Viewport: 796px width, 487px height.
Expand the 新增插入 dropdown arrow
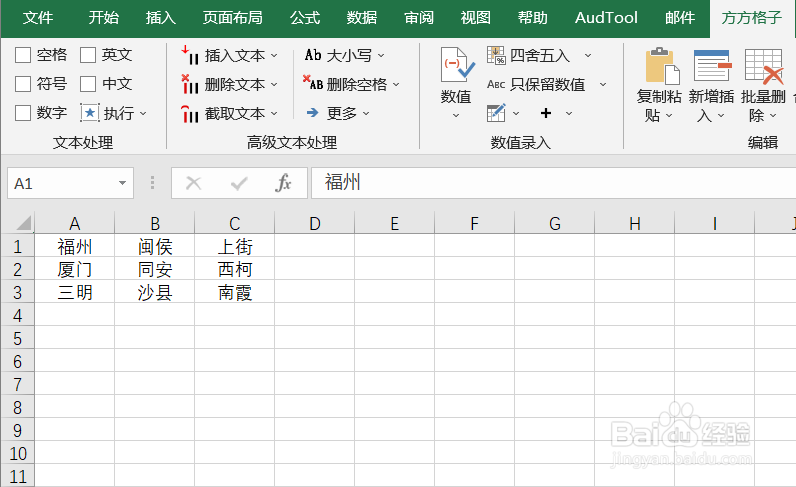coord(721,116)
